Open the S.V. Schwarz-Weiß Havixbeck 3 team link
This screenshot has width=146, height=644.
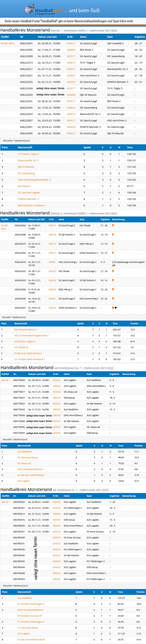(30, 359)
